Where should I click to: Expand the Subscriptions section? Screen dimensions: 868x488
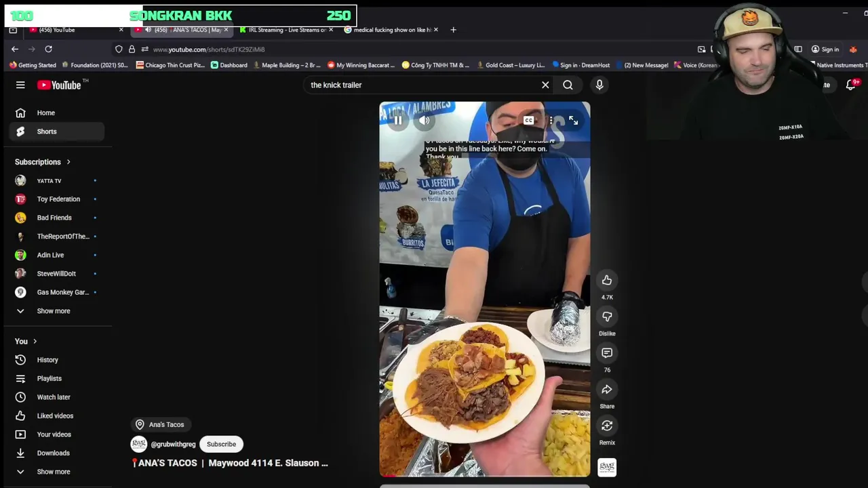click(x=43, y=162)
